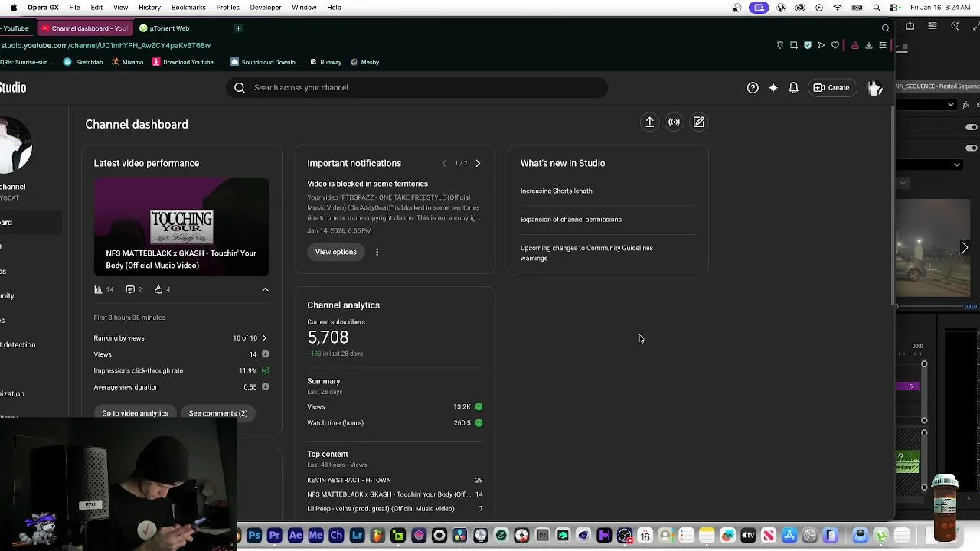The height and width of the screenshot is (551, 980).
Task: Open Increasing Shorts length article
Action: 556,191
